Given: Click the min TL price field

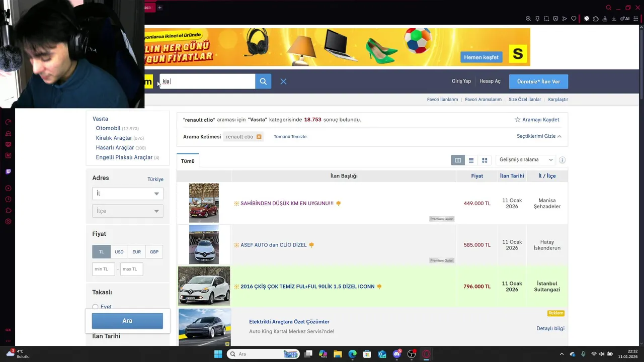Looking at the screenshot, I should 104,269.
